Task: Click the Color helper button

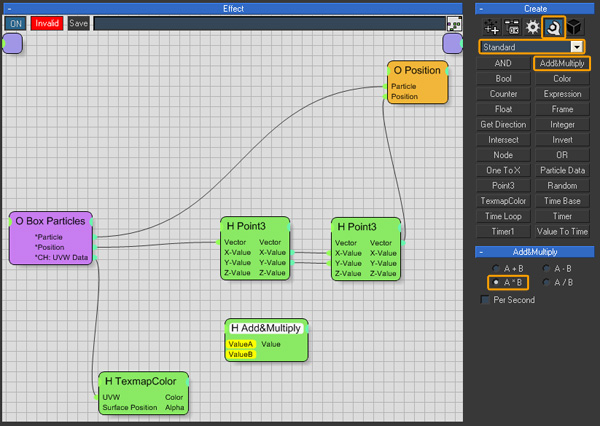Action: coord(562,78)
